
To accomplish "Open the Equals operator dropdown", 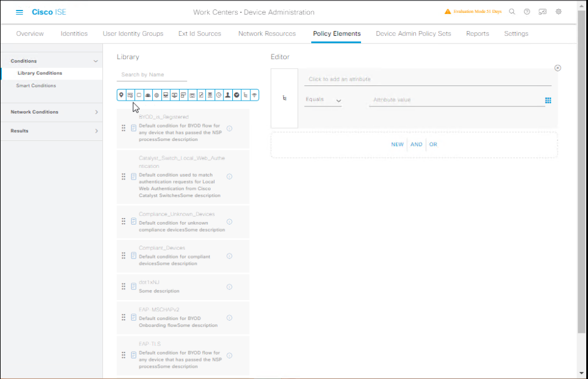I will coord(323,100).
